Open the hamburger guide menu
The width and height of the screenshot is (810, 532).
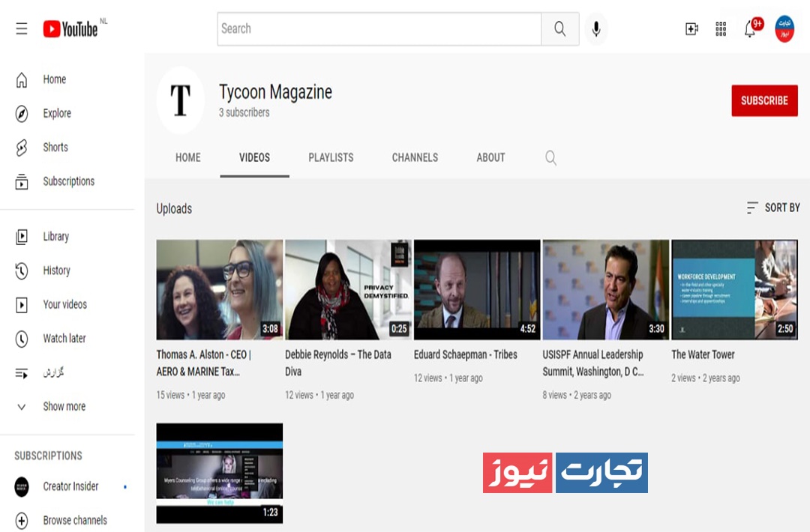click(x=21, y=28)
